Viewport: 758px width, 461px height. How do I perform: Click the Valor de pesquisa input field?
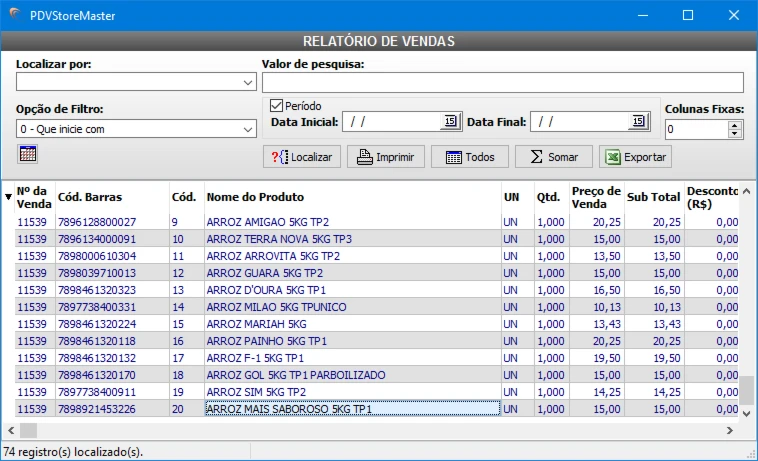[503, 83]
